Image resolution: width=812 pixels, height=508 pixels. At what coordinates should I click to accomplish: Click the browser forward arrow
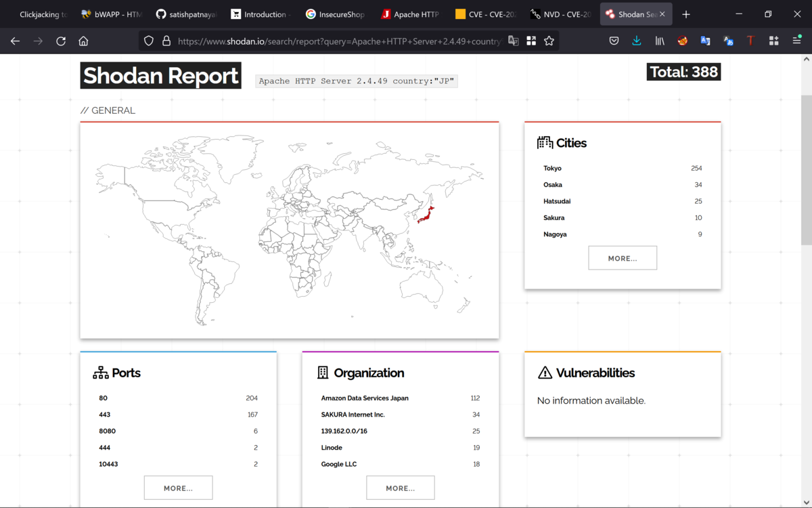38,41
